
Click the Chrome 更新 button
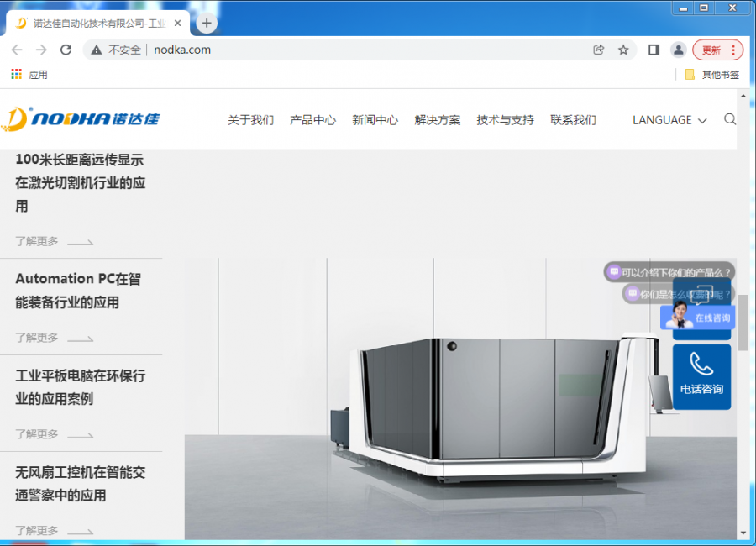[x=717, y=50]
